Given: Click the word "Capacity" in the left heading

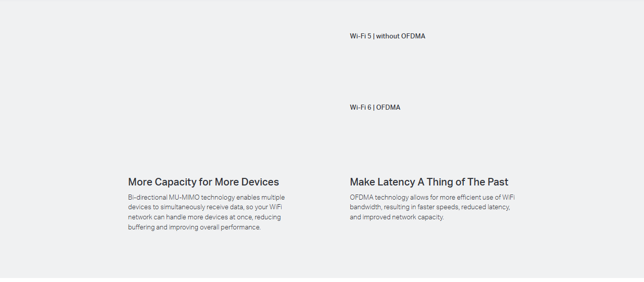Looking at the screenshot, I should tap(175, 182).
